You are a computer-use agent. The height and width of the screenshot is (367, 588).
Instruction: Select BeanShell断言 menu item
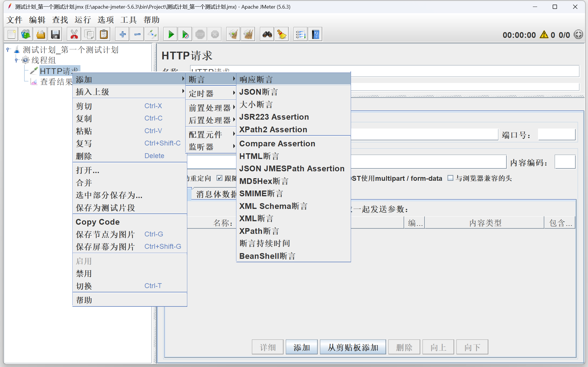(x=294, y=256)
